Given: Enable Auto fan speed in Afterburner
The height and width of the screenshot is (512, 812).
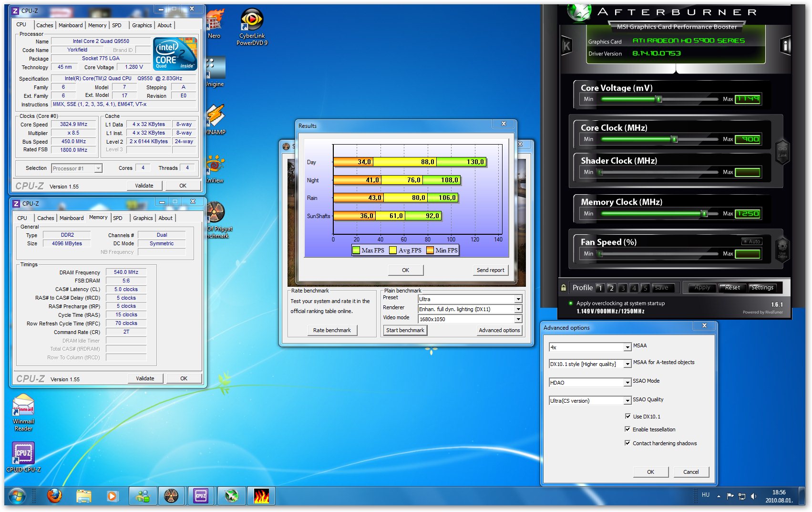Looking at the screenshot, I should point(751,241).
